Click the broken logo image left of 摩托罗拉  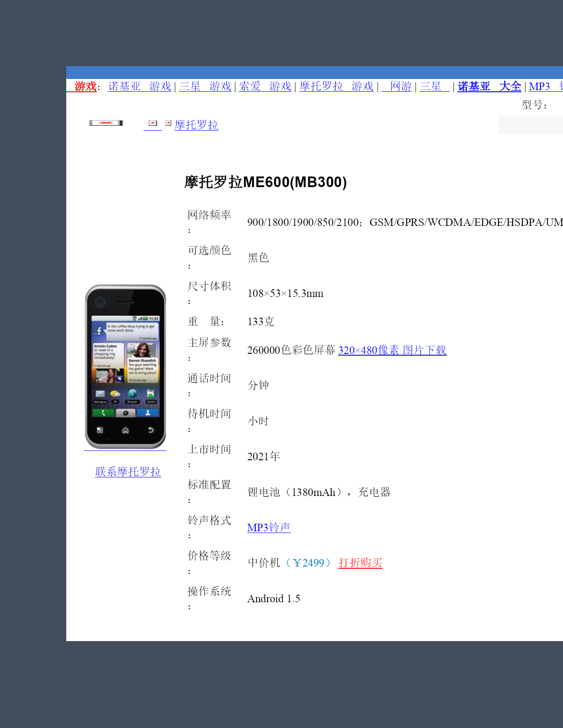106,123
